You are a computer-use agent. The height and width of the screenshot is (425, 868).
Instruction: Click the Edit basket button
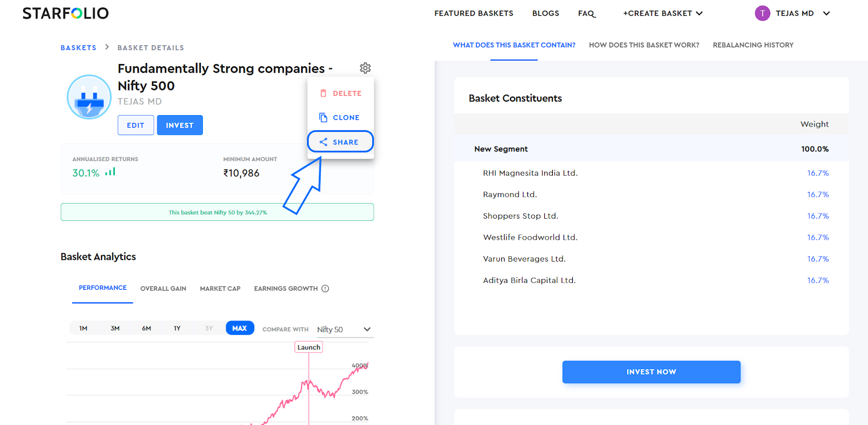coord(136,125)
